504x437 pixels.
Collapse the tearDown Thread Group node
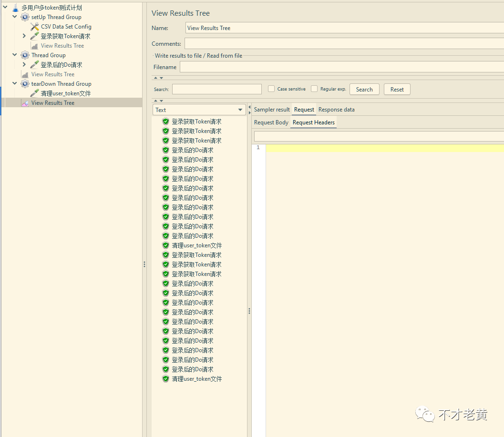14,83
